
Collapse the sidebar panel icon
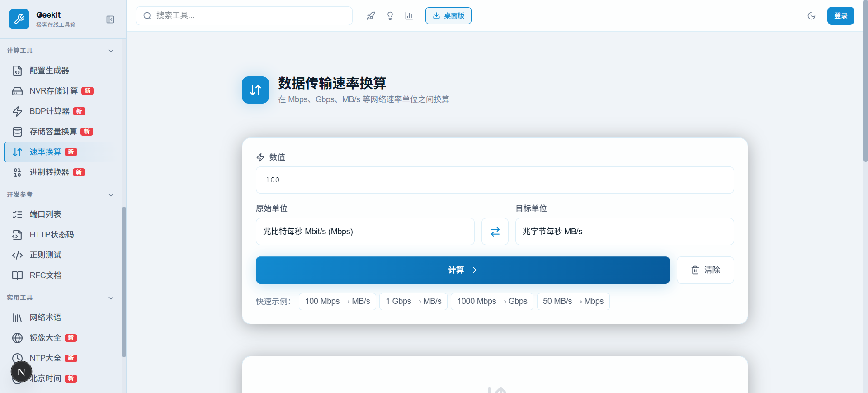(x=110, y=19)
